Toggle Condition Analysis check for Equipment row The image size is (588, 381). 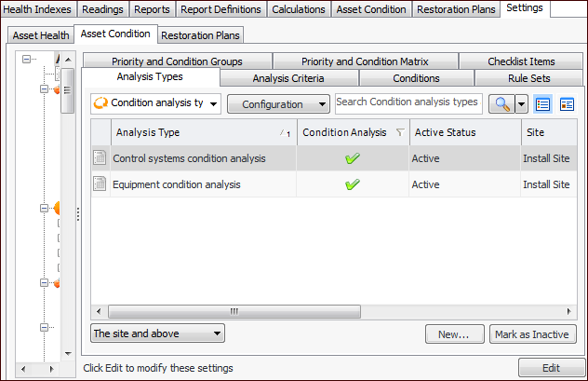(353, 184)
